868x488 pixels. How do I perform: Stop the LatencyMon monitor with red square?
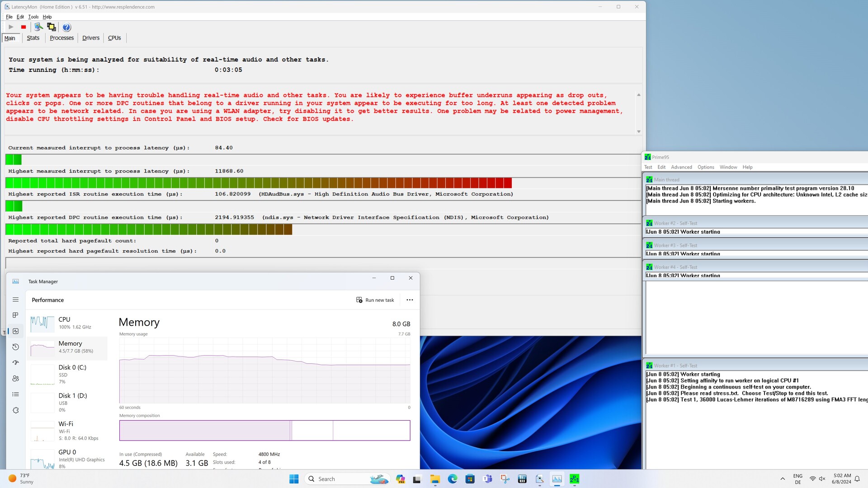point(24,27)
